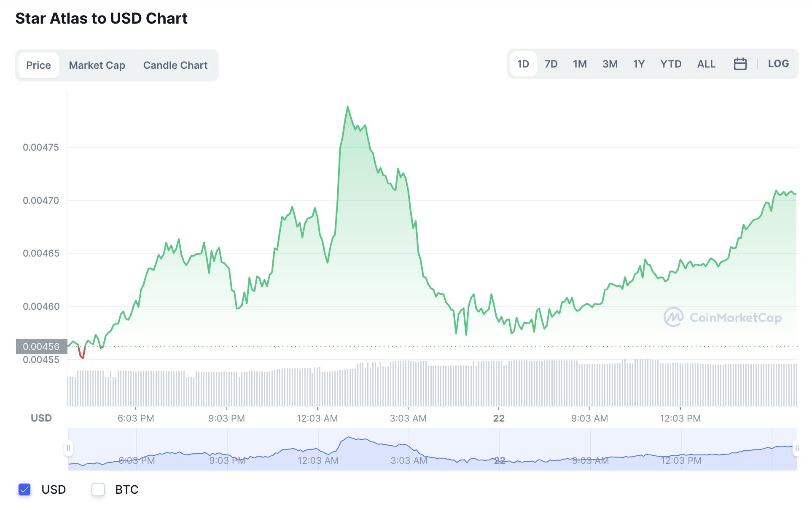Uncheck the USD currency checkbox

(x=24, y=490)
